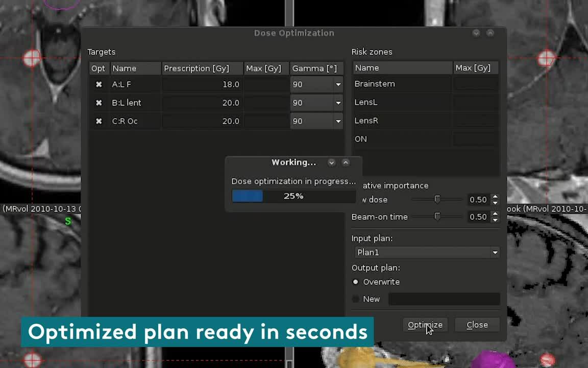Click the Close button

477,325
